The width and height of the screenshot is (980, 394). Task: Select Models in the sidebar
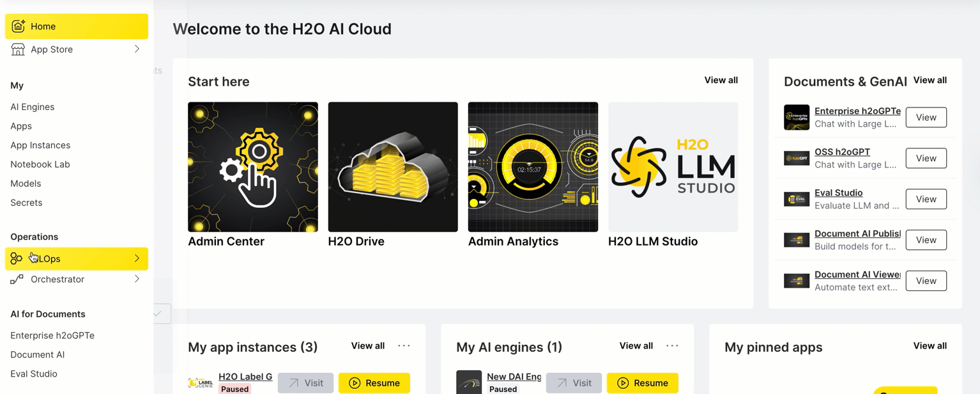pos(26,184)
